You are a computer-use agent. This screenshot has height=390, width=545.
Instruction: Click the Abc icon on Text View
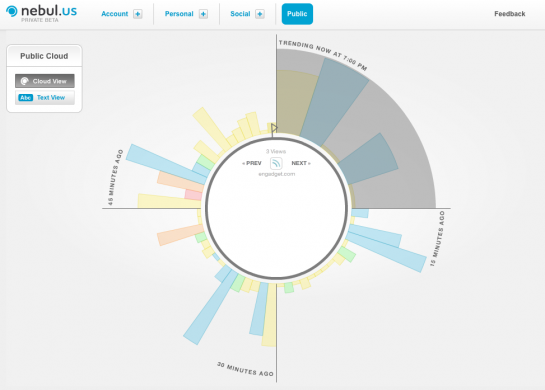tap(25, 98)
